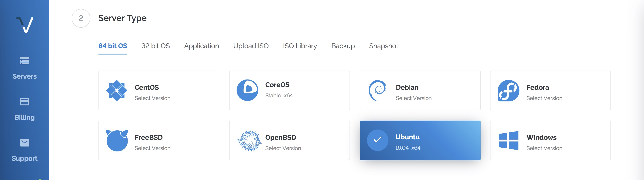This screenshot has width=644, height=180.
Task: Click the OpenBSD pufferfish logo
Action: 249,140
